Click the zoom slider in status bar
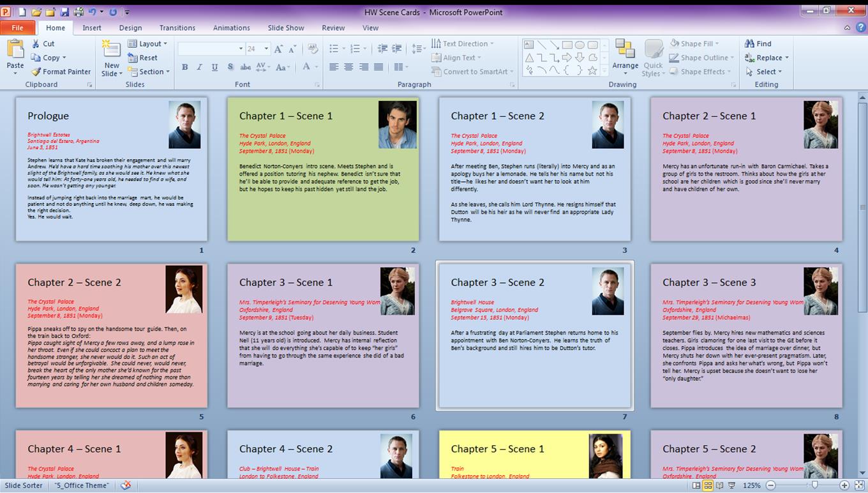The image size is (868, 493). [x=814, y=486]
